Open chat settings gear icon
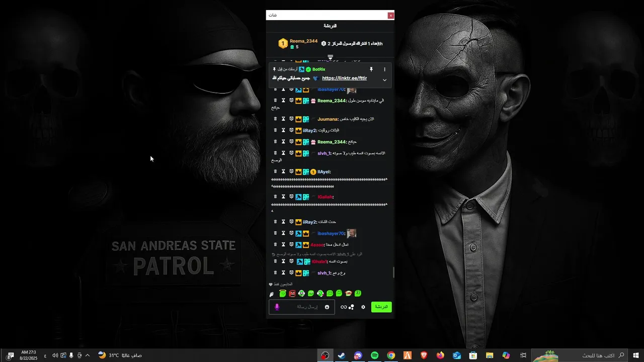The image size is (644, 362). click(363, 307)
